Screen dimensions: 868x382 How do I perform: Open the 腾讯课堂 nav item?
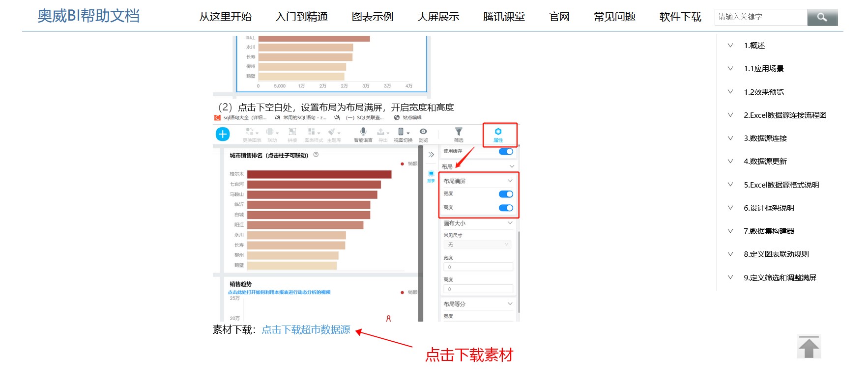[504, 17]
